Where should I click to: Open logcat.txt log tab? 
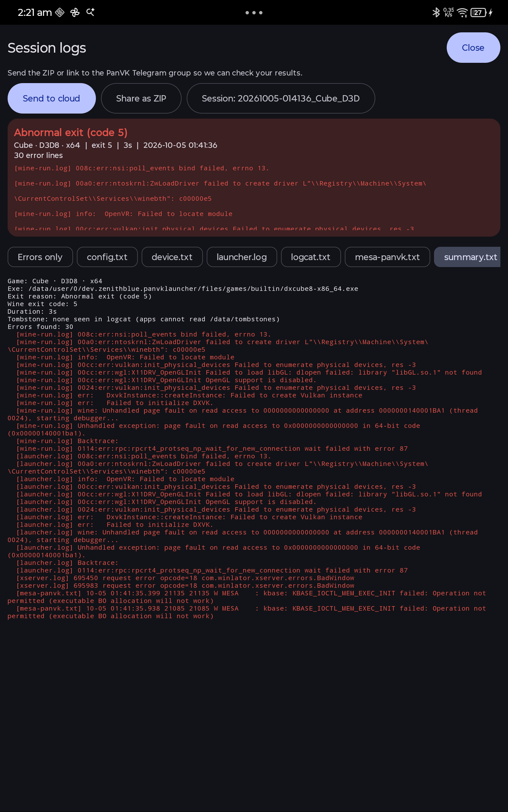click(311, 257)
